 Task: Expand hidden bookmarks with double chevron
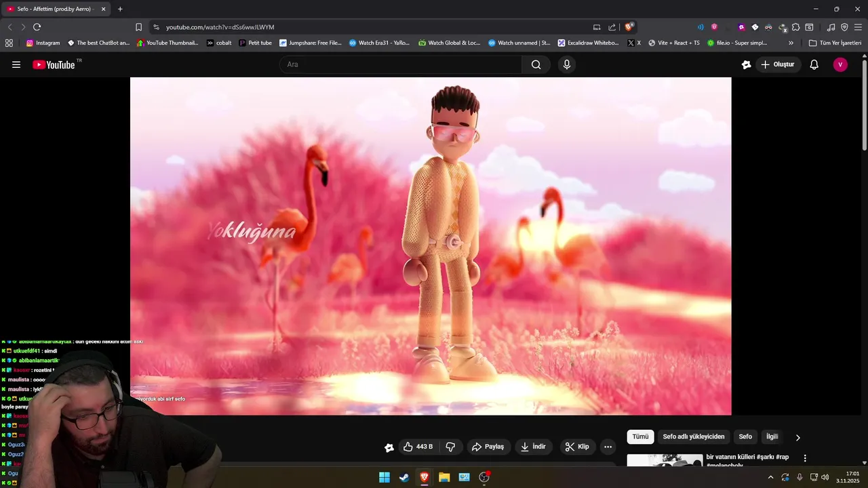coord(791,43)
